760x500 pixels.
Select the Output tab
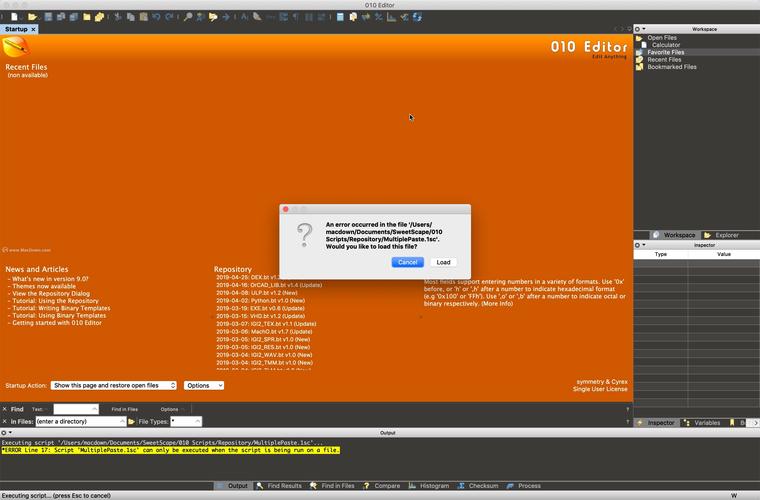[x=233, y=485]
